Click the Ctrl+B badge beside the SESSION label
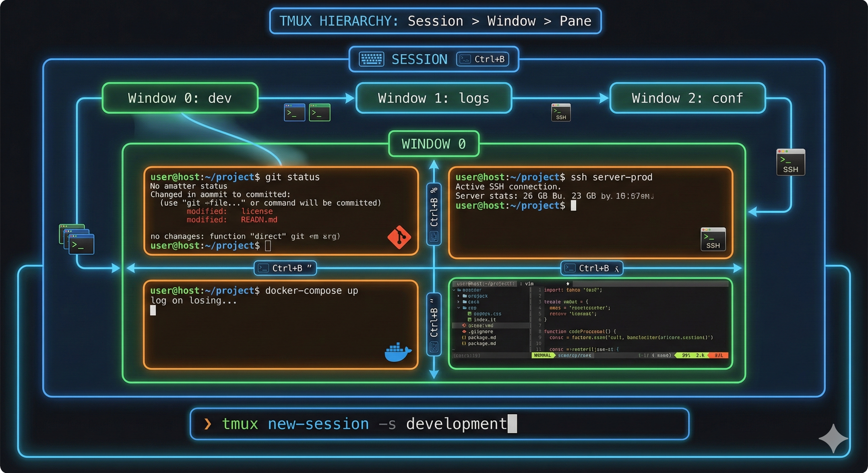Screen dimensions: 868x473 483,59
